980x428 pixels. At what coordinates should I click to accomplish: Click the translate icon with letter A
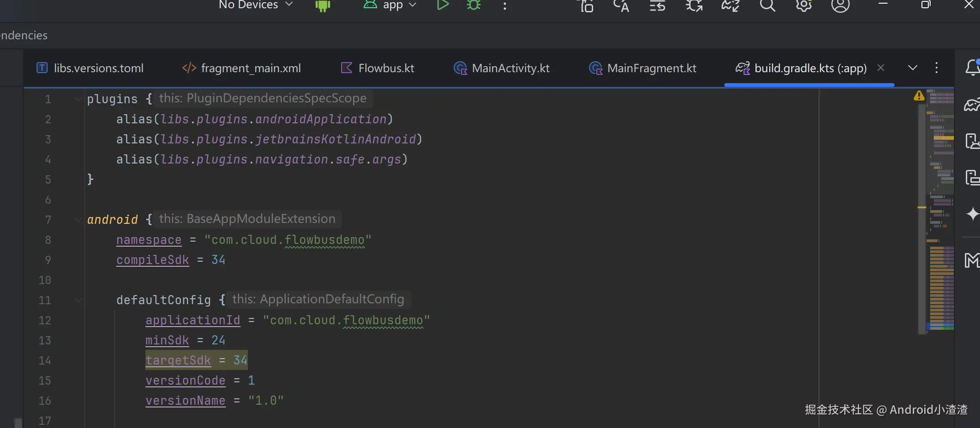621,5
